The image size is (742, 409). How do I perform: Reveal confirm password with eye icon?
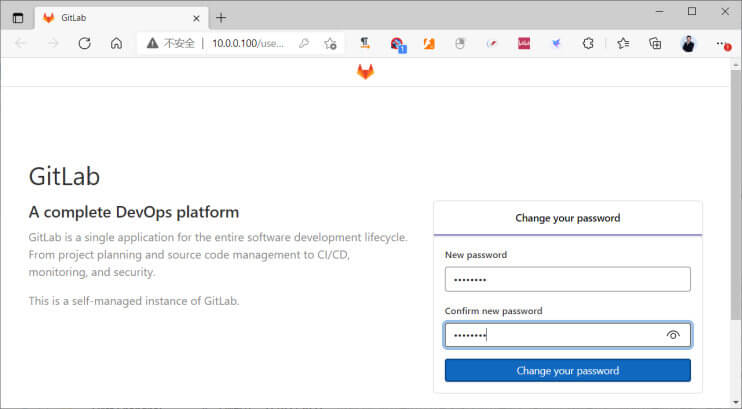(673, 335)
